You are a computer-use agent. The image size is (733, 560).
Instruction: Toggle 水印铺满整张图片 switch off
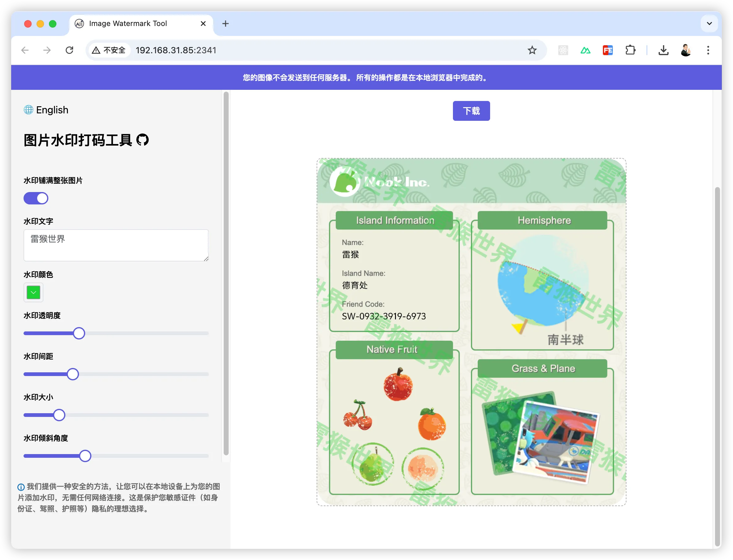[36, 198]
